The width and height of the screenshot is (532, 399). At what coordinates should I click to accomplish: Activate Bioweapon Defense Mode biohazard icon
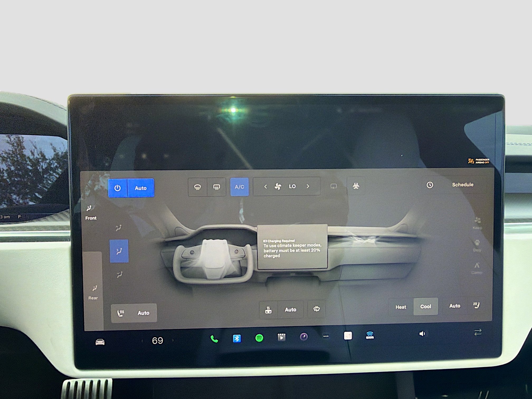[356, 186]
